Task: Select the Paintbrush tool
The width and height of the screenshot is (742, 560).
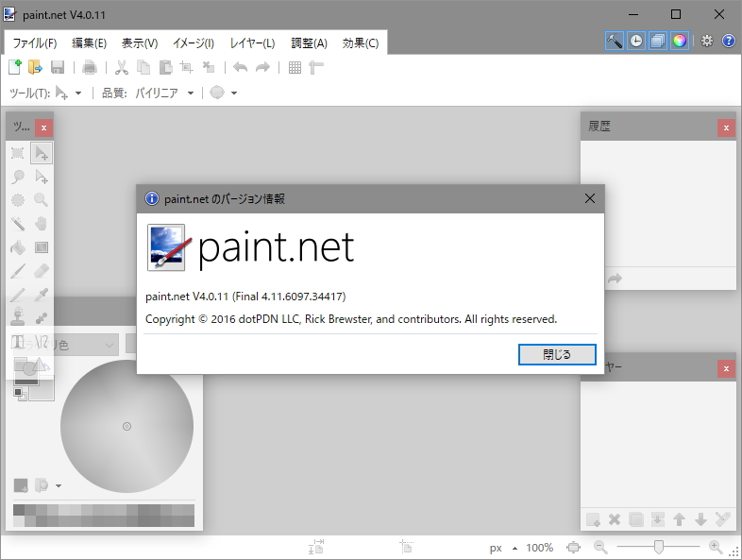Action: pyautogui.click(x=18, y=271)
